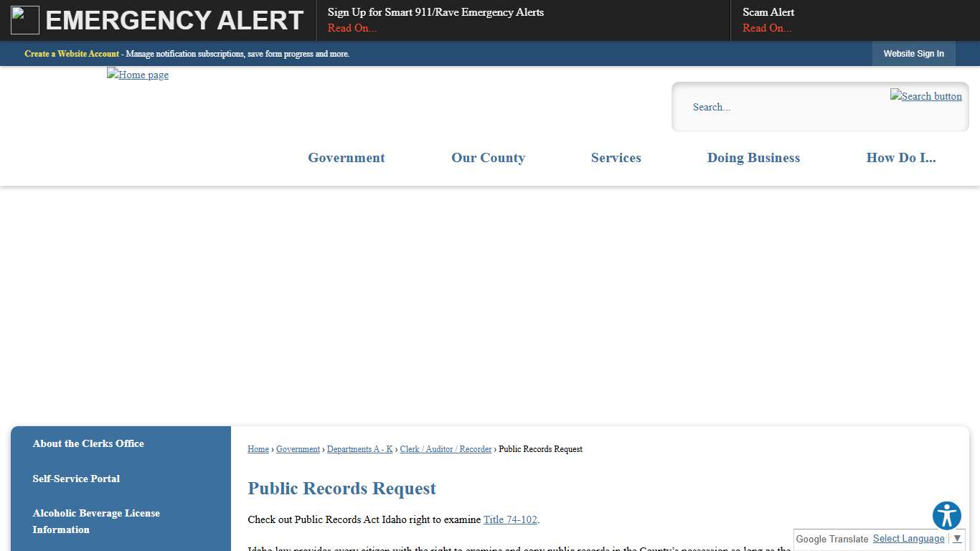This screenshot has height=551, width=980.
Task: Click the Website Sign In icon area
Action: click(x=913, y=53)
